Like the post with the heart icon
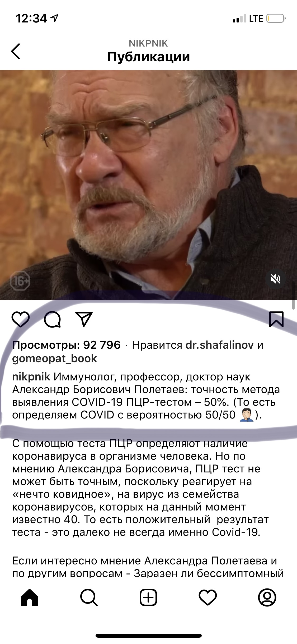The image size is (297, 644). [21, 319]
